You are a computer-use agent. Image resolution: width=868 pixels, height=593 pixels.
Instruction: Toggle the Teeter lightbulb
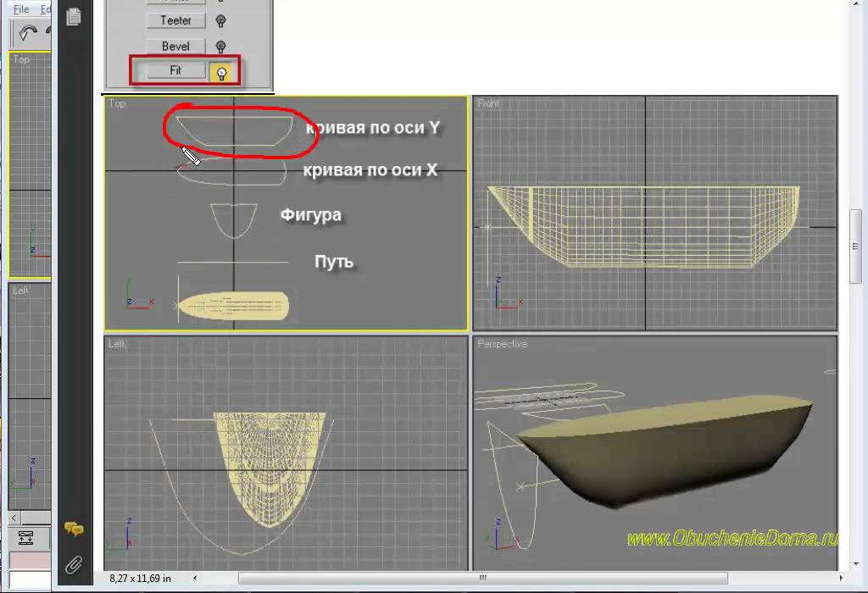point(220,21)
